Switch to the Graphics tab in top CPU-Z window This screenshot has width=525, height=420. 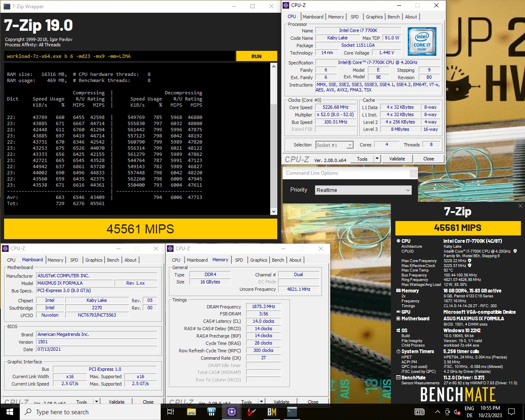pyautogui.click(x=374, y=17)
